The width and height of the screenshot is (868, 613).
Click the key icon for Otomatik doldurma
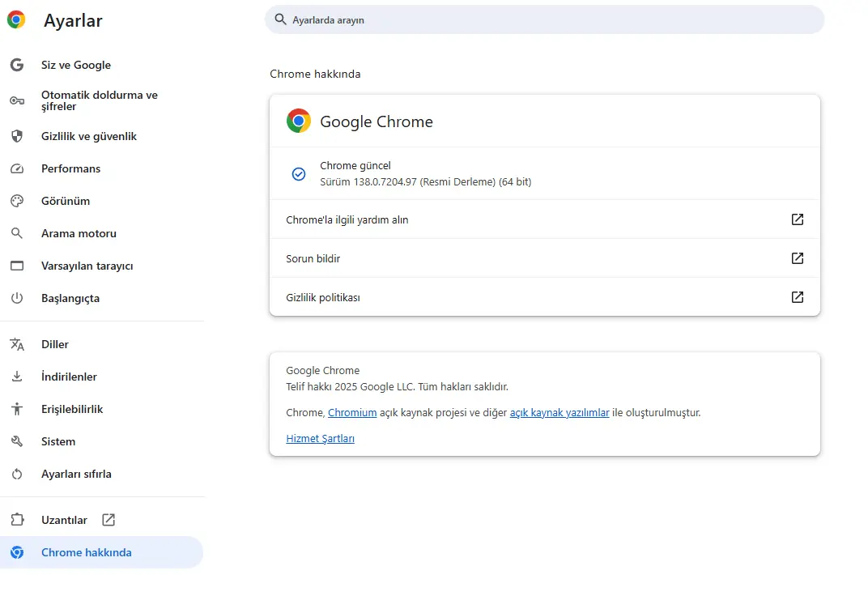(17, 100)
